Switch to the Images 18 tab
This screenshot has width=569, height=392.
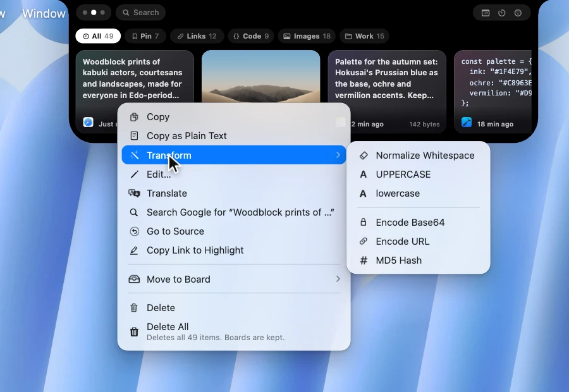pos(307,36)
